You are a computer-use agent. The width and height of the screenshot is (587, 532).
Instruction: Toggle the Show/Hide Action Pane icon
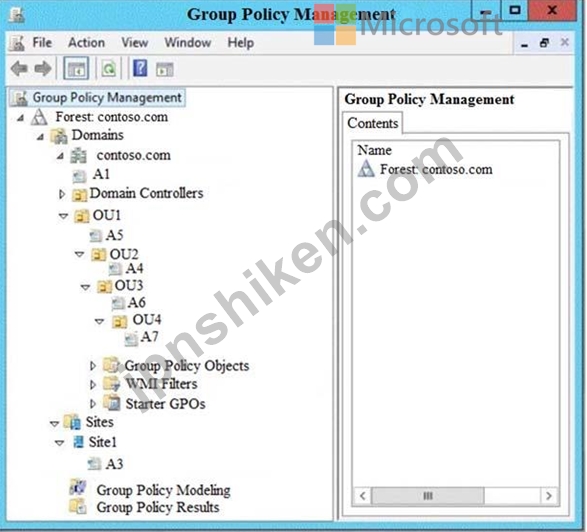coord(165,69)
